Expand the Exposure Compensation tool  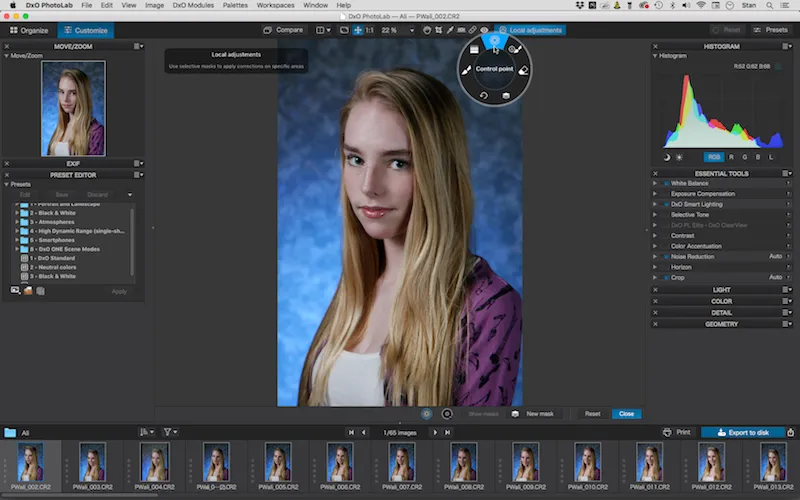tap(655, 194)
